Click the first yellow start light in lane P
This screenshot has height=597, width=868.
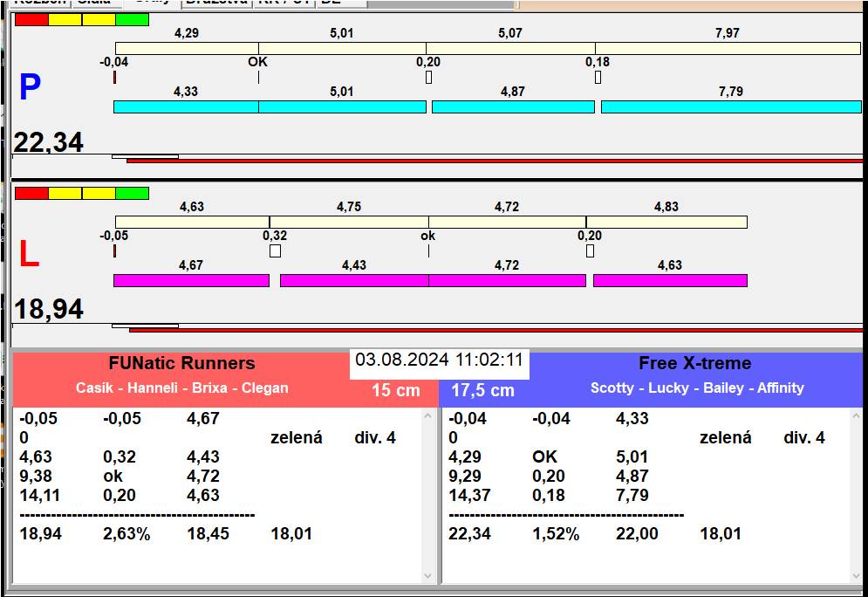(x=65, y=19)
